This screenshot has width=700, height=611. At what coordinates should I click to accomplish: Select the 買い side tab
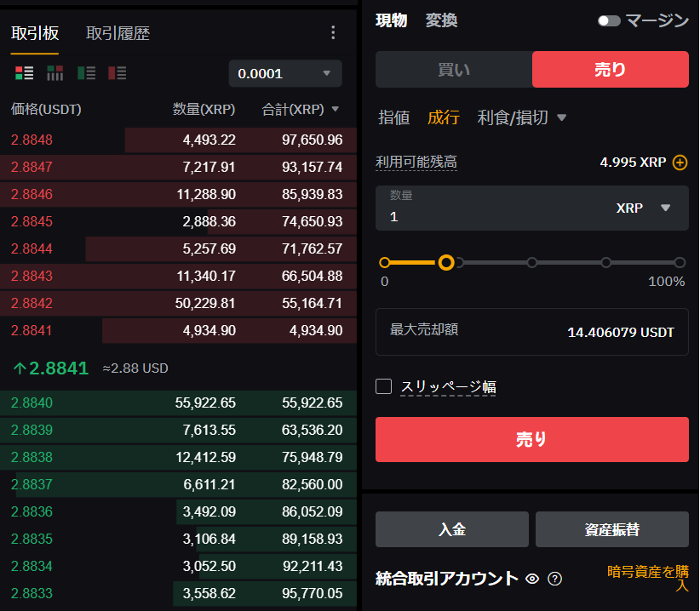coord(453,70)
